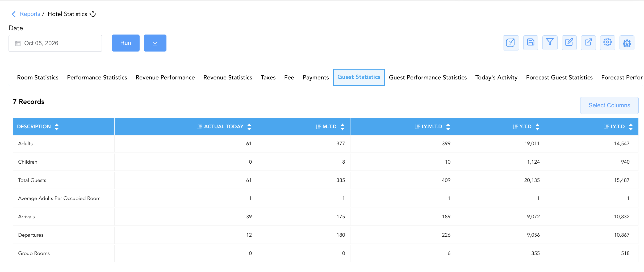
Task: Click the download arrow button
Action: 155,43
